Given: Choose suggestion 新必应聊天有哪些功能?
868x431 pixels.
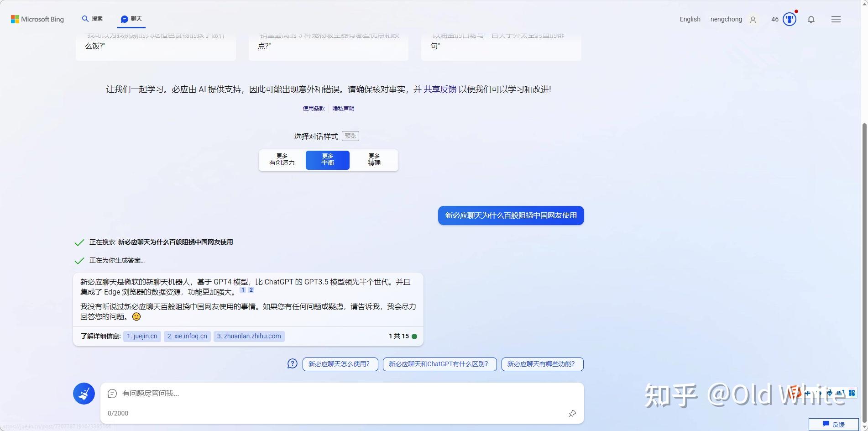Looking at the screenshot, I should point(542,364).
